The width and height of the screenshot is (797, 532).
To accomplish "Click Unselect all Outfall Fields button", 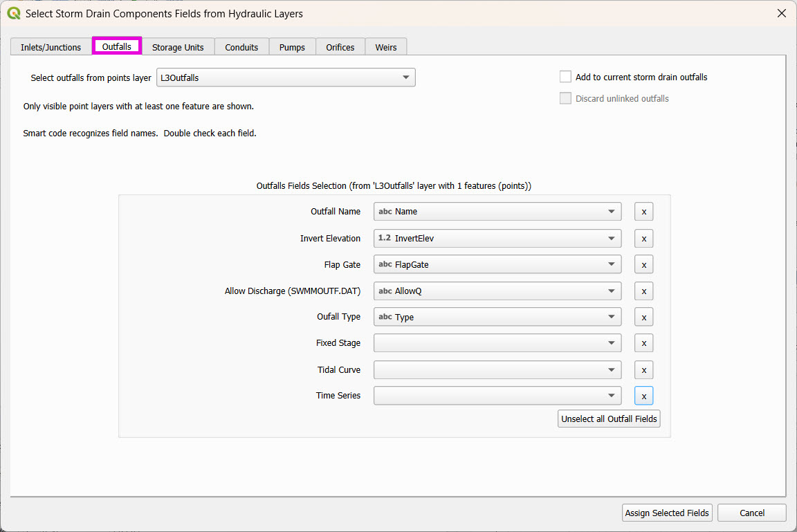I will (x=609, y=419).
